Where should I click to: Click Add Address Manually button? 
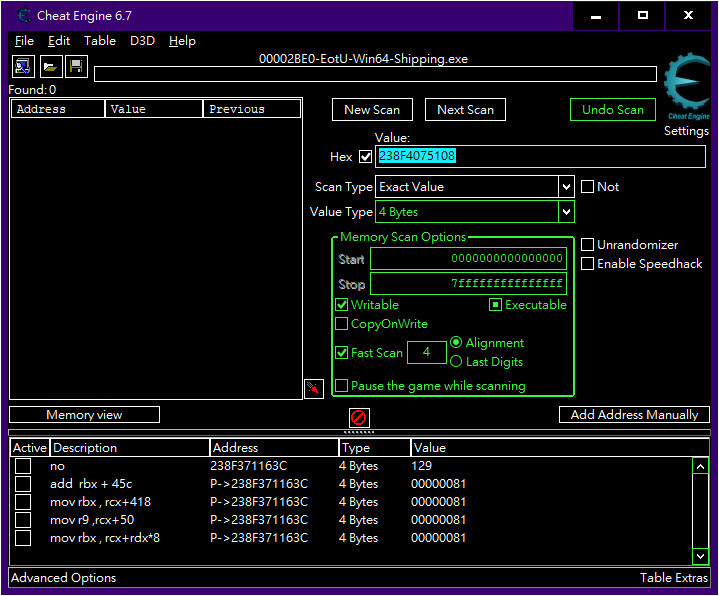[634, 414]
